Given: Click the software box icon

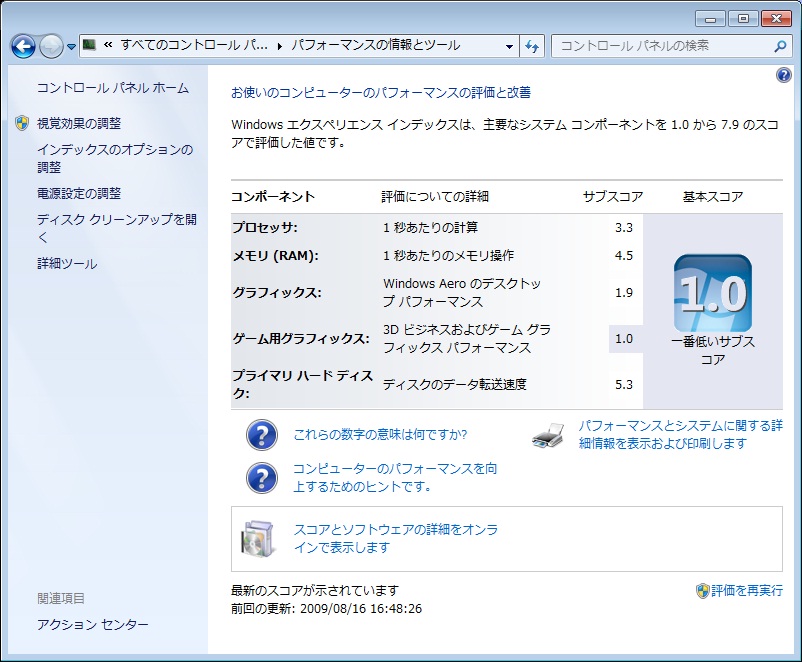Looking at the screenshot, I should click(x=258, y=539).
